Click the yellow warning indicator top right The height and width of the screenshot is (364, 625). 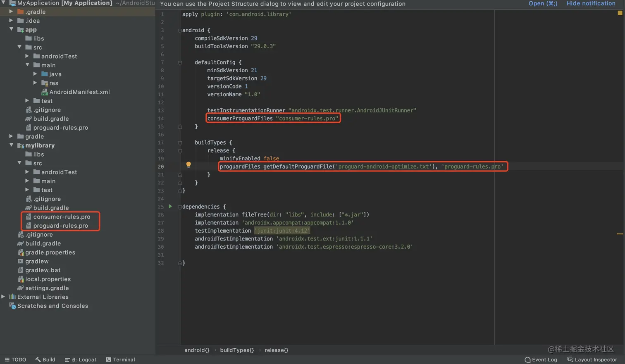620,13
